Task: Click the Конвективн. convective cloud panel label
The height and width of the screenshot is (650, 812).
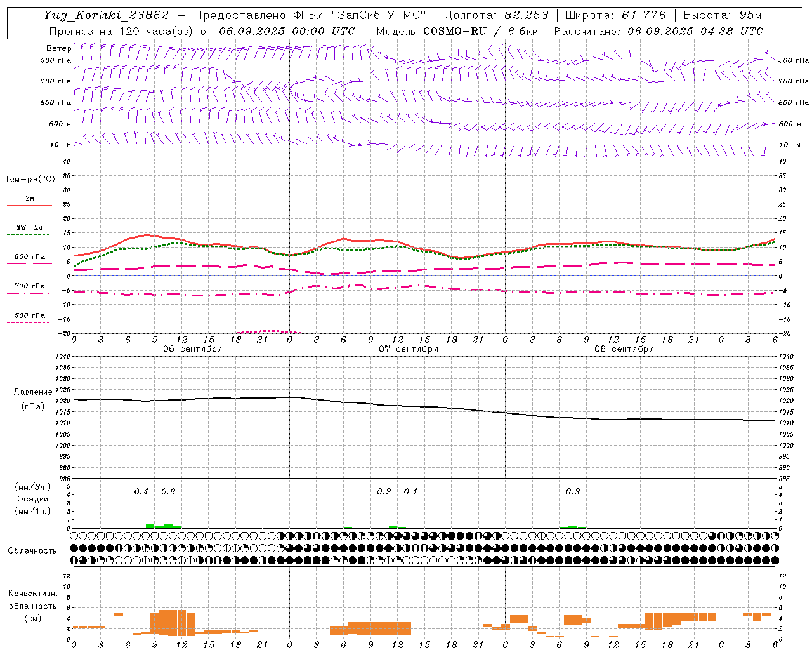Action: [x=32, y=594]
